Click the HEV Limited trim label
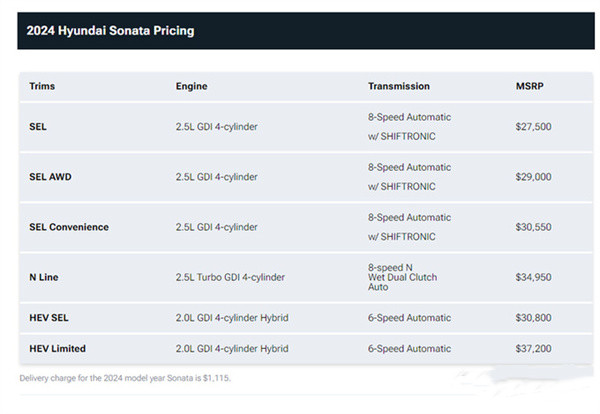The width and height of the screenshot is (600, 414). point(57,347)
